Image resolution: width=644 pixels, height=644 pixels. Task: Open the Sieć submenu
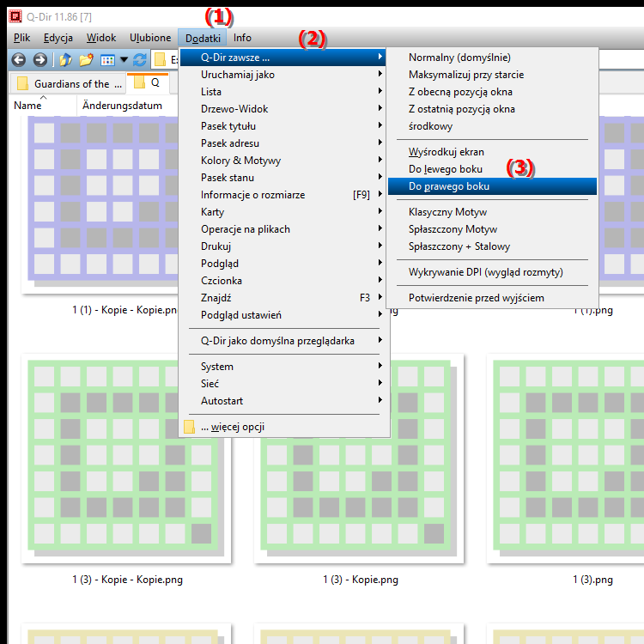pyautogui.click(x=283, y=384)
